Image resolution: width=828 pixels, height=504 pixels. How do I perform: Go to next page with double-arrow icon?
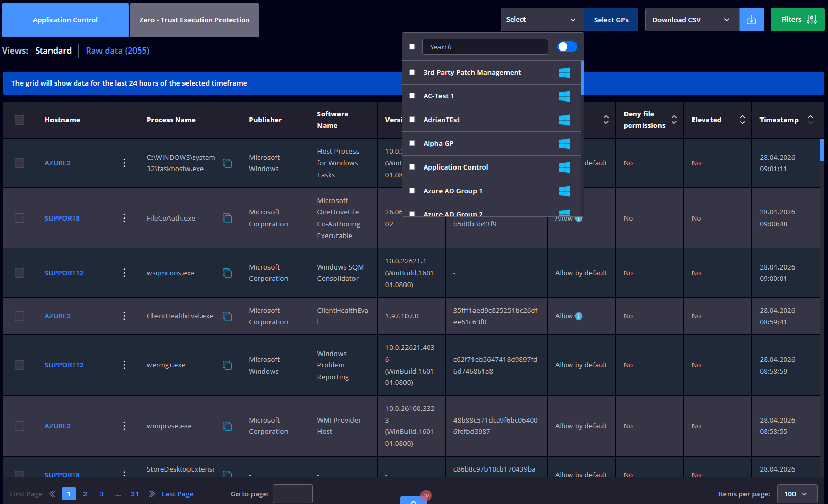pyautogui.click(x=152, y=494)
